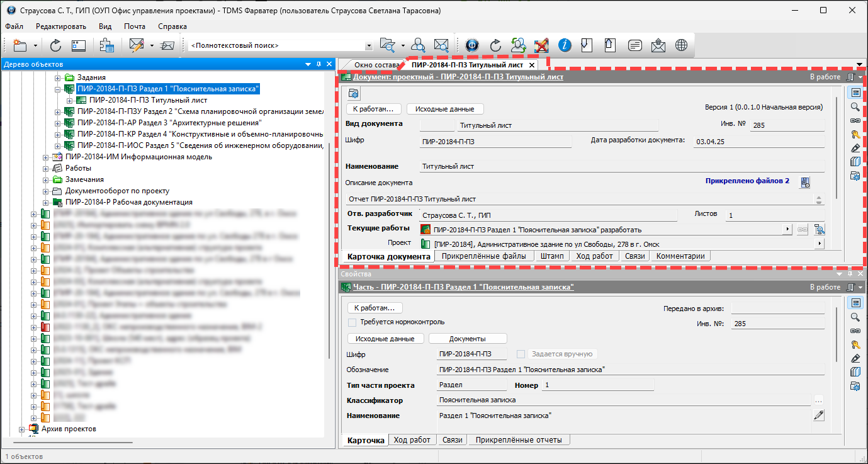Open the 'Почта' menu
The width and height of the screenshot is (868, 464).
(134, 26)
